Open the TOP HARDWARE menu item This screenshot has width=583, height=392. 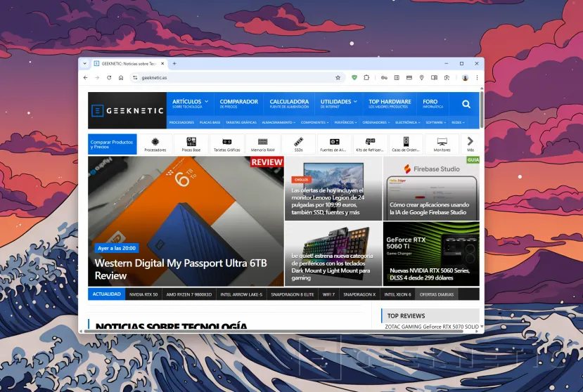tap(390, 104)
